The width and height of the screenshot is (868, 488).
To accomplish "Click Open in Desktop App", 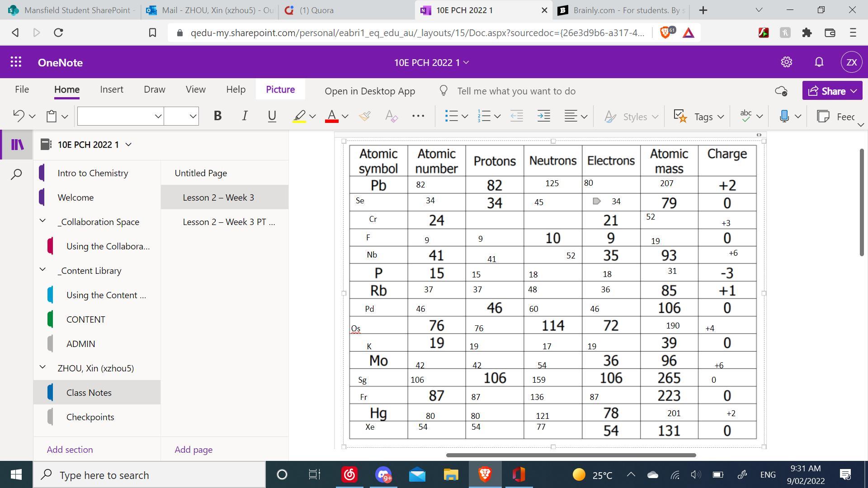I will pos(370,91).
